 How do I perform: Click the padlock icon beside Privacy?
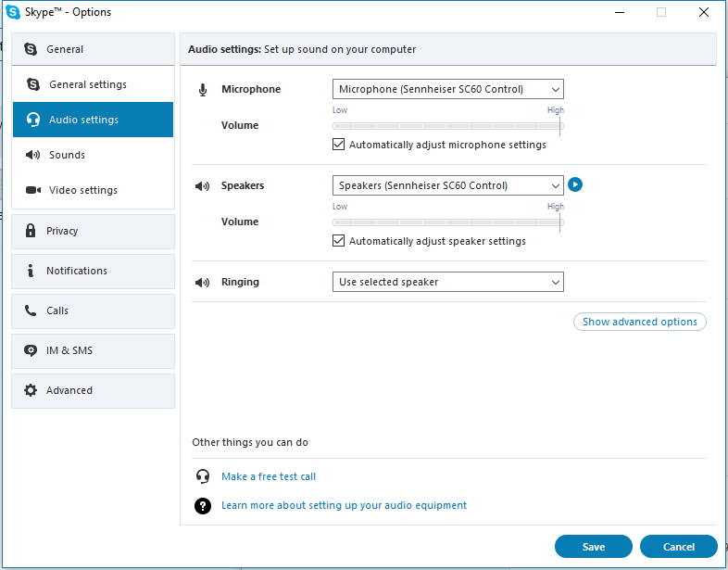click(31, 231)
